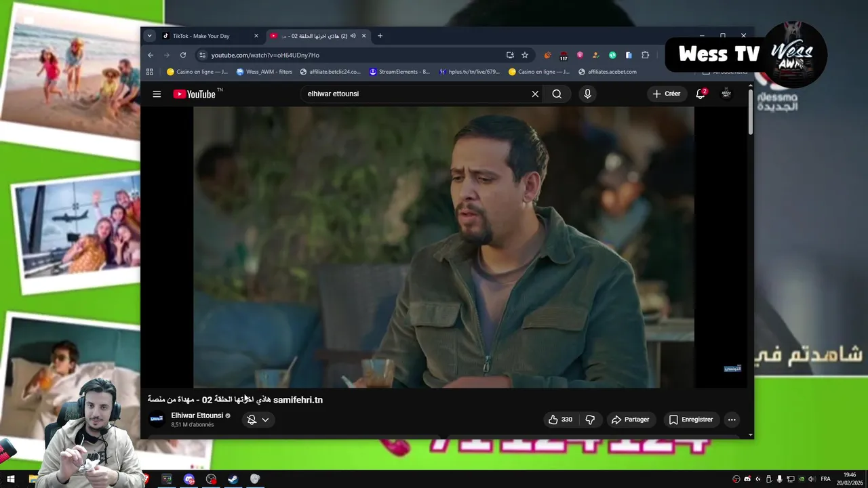868x488 pixels.
Task: Save the video with Enregistrer
Action: [691, 420]
